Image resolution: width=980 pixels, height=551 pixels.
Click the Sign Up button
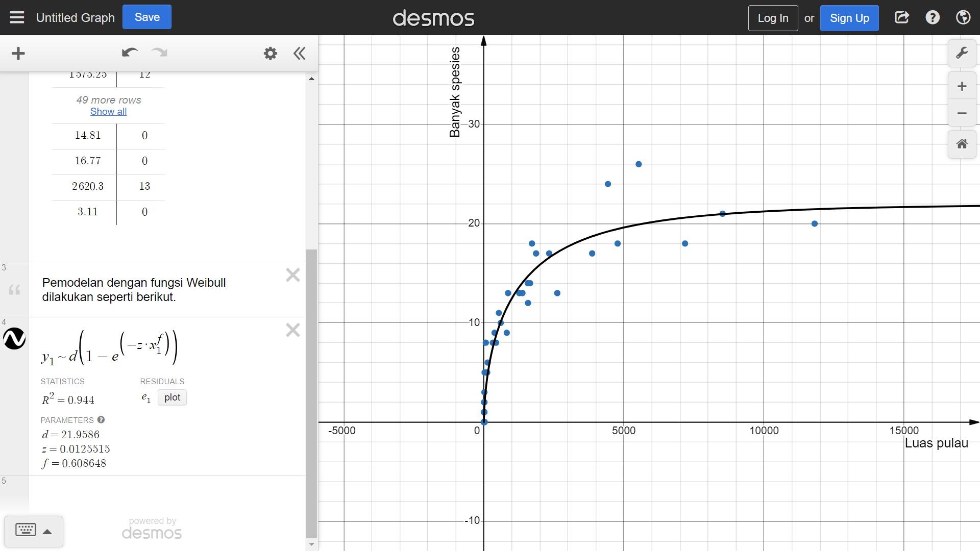point(849,18)
